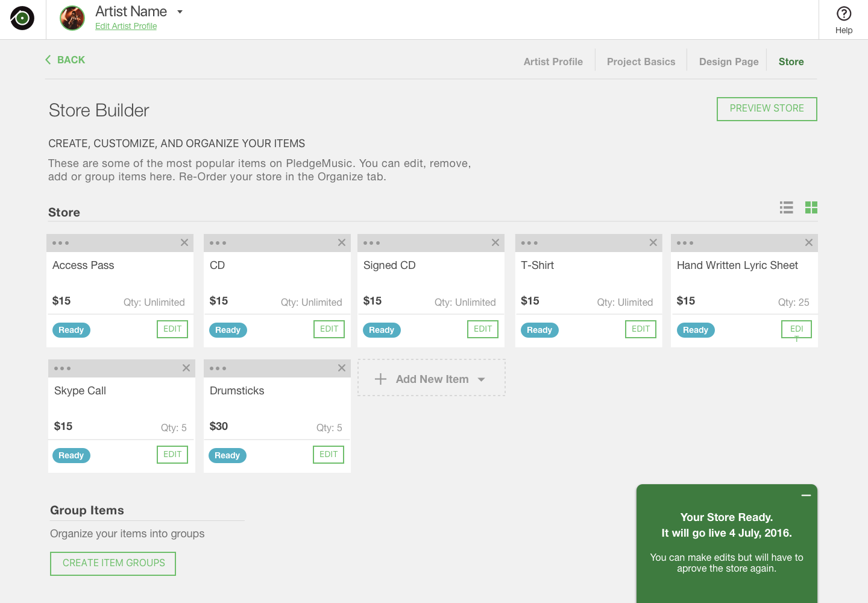This screenshot has width=868, height=603.
Task: Switch to the Project Basics tab
Action: (641, 62)
